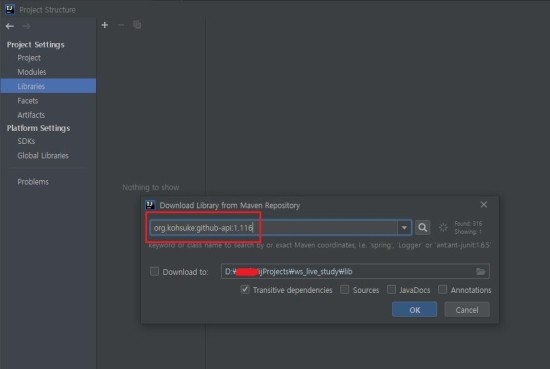Tick the JavaDocs checkbox

tap(391, 289)
